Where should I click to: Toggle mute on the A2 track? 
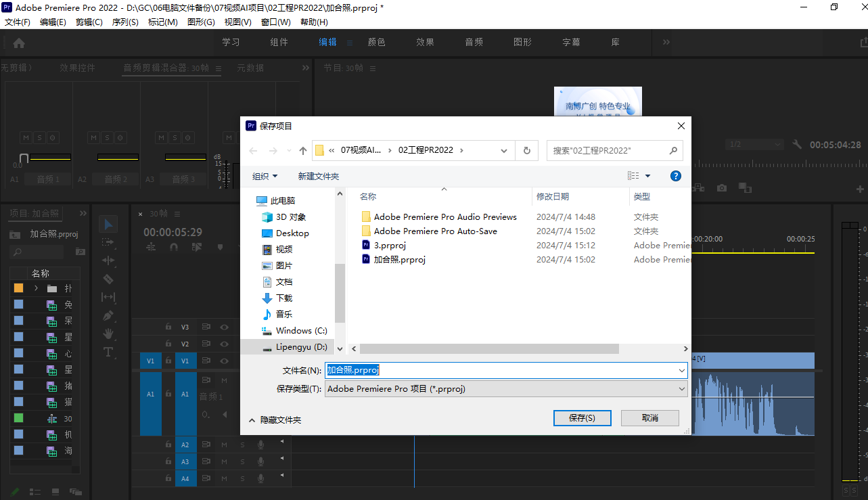click(x=224, y=445)
